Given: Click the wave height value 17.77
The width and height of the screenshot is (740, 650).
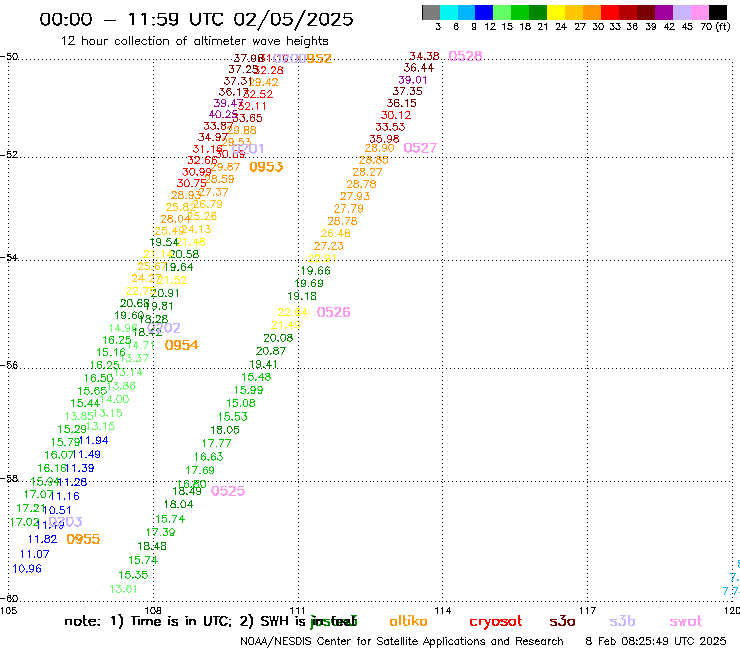Looking at the screenshot, I should (216, 443).
